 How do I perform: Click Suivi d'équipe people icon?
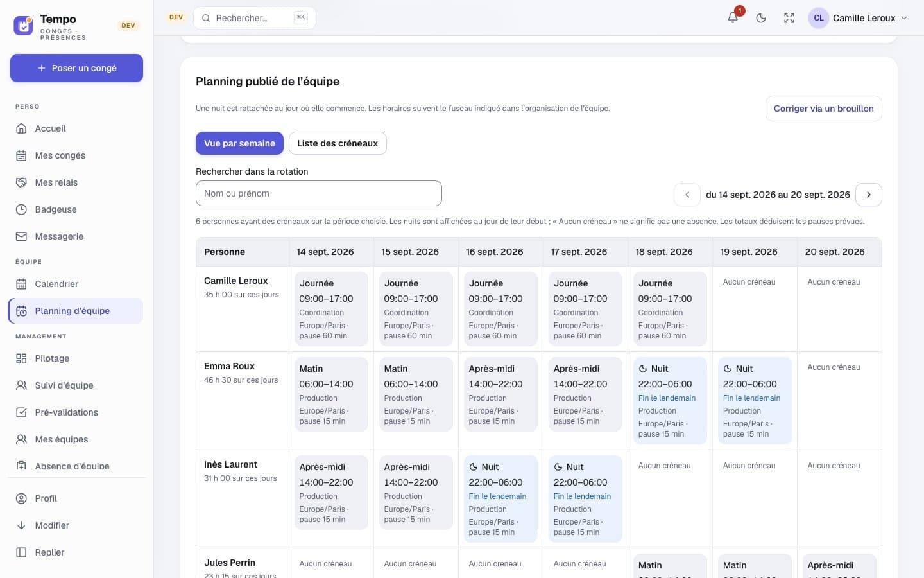click(21, 385)
